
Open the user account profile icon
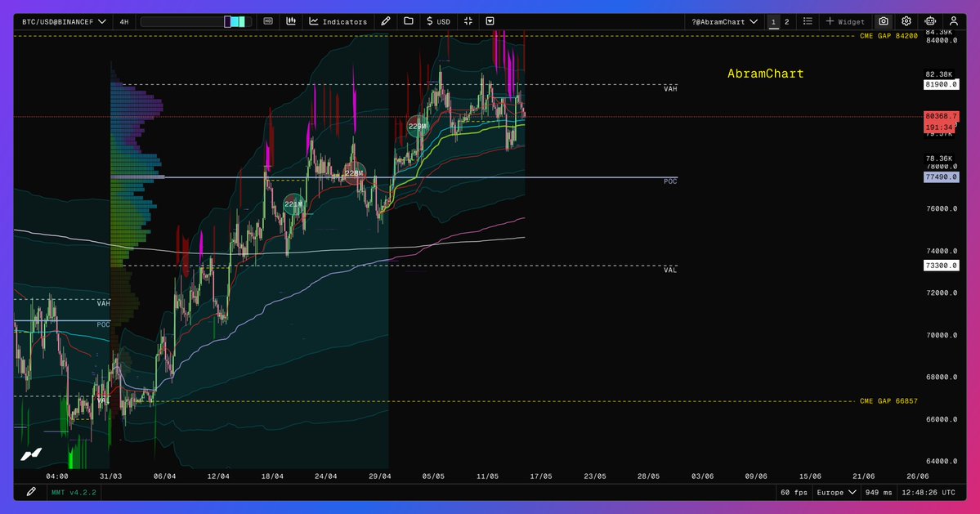point(953,21)
